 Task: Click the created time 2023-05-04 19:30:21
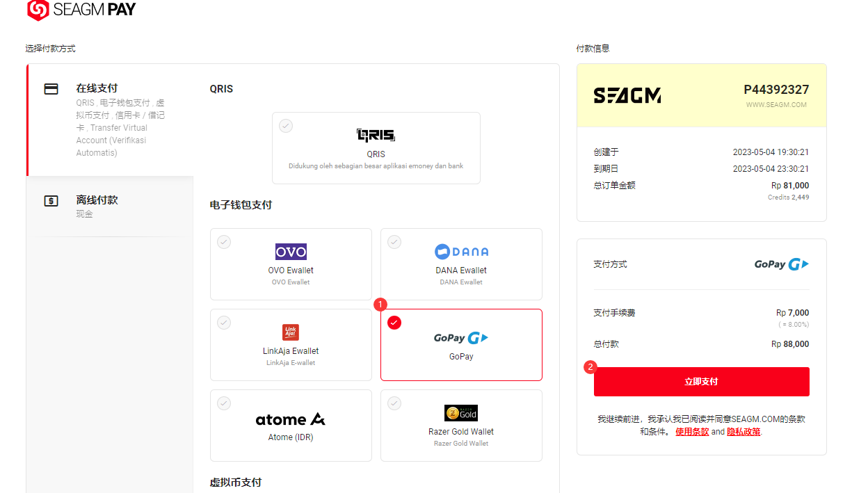(771, 152)
